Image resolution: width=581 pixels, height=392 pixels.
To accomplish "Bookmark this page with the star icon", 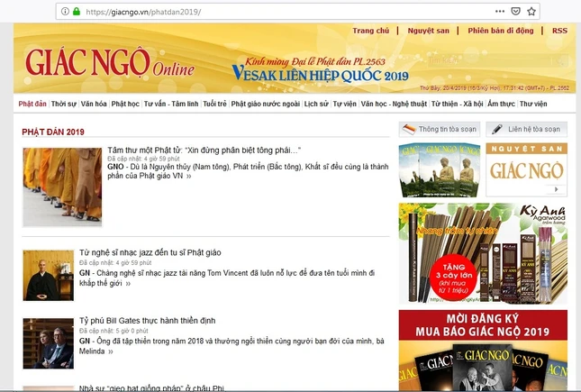I will pos(531,12).
